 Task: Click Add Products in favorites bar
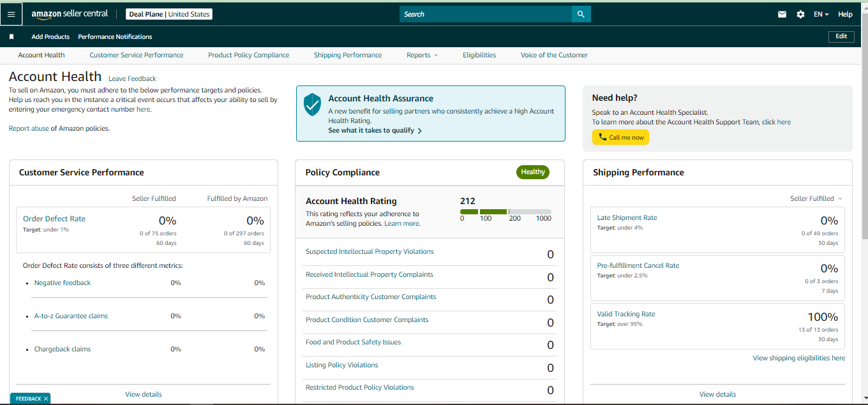tap(50, 37)
